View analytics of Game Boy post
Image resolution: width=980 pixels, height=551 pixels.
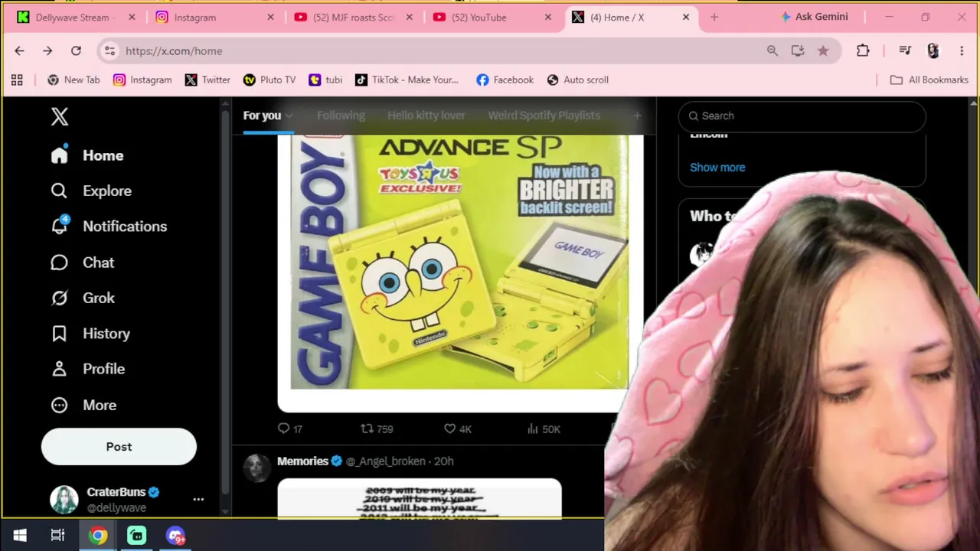544,429
